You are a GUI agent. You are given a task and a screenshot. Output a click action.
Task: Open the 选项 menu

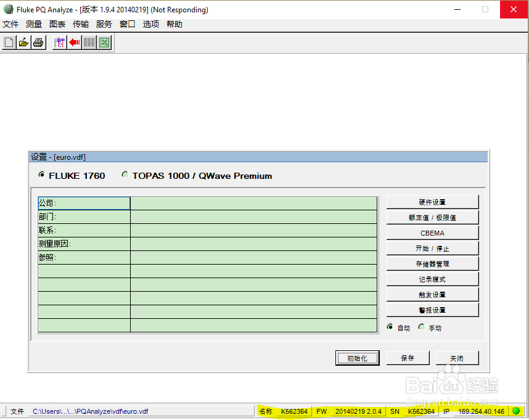tap(151, 24)
